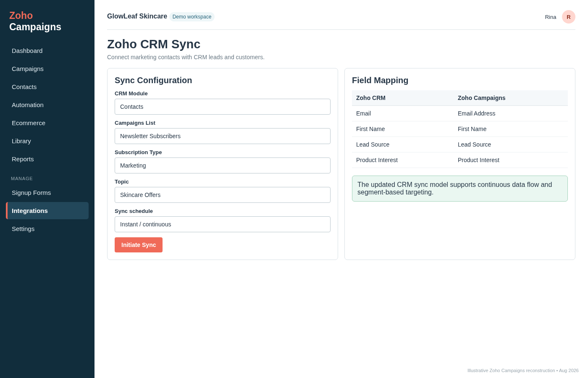The height and width of the screenshot is (378, 588).
Task: Click the Topic field label
Action: coord(122,182)
